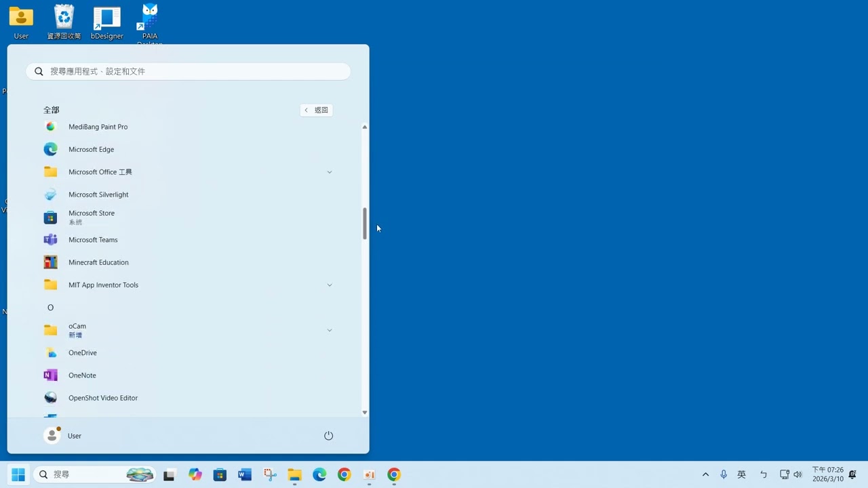The image size is (868, 488).
Task: Open Microsoft Store entry in the app list
Action: [x=188, y=217]
